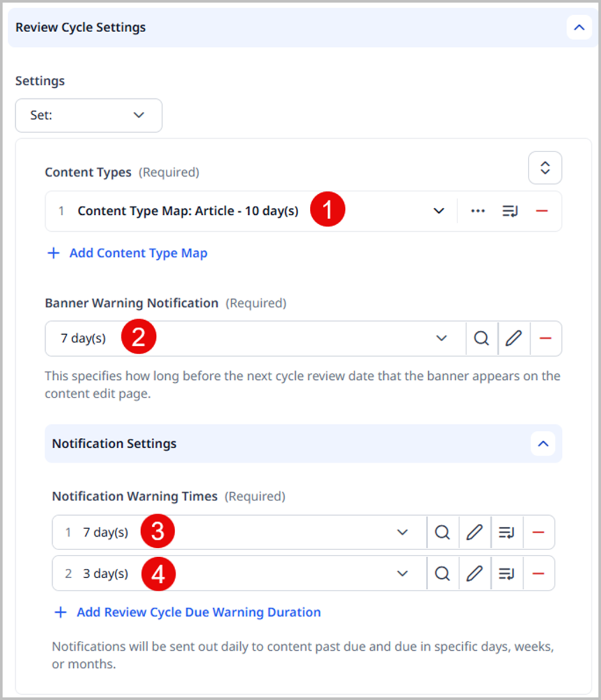This screenshot has width=601, height=700.
Task: Open search for the Banner Warning Notification field
Action: (482, 338)
